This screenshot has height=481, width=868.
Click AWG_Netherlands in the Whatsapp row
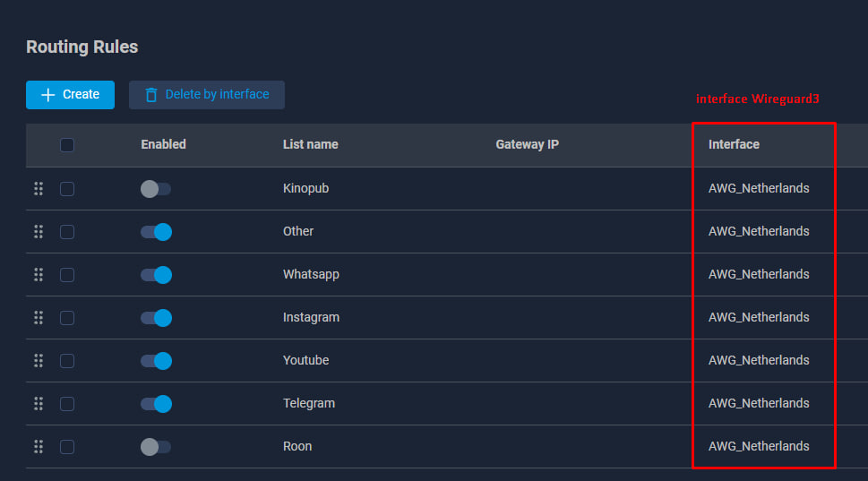pyautogui.click(x=759, y=275)
